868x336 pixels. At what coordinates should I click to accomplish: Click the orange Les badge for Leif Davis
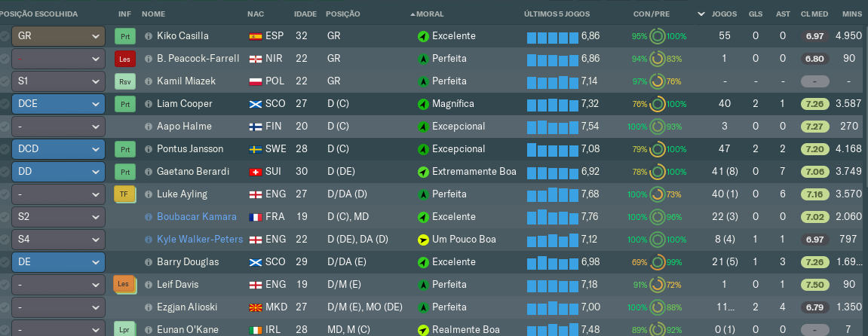(x=124, y=284)
